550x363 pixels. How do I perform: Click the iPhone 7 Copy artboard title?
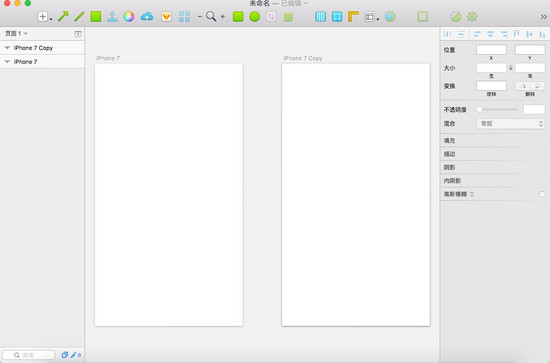click(303, 58)
